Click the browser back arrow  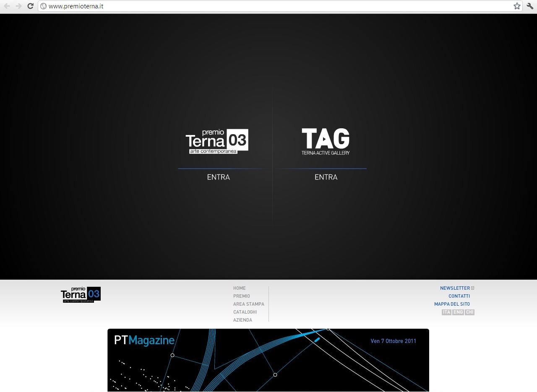[x=7, y=6]
